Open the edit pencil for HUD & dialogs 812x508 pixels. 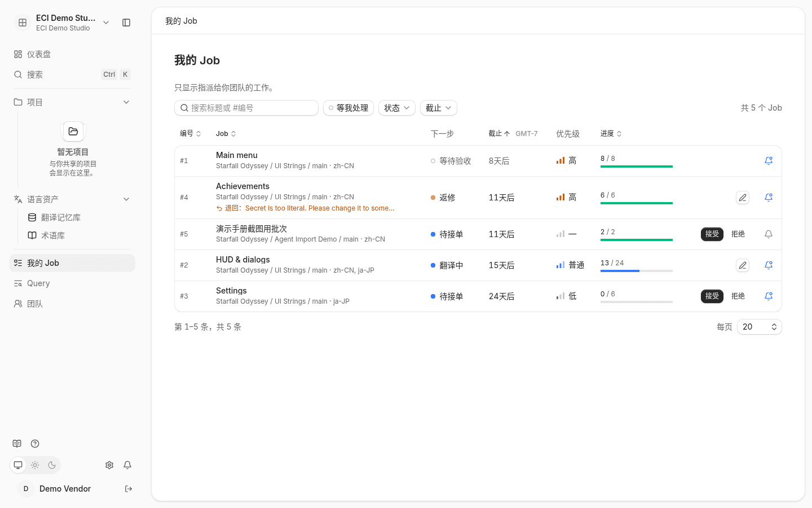point(743,265)
